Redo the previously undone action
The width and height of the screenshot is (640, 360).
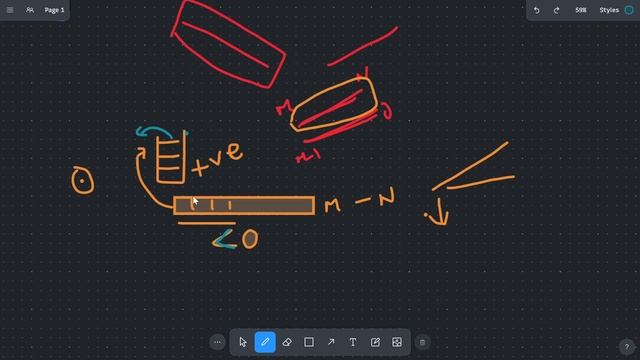coord(556,10)
